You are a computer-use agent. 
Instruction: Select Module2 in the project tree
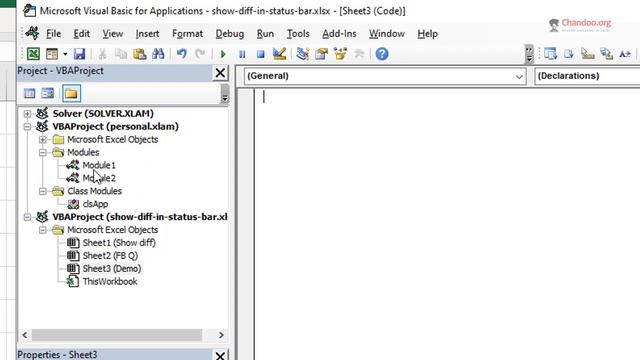(x=99, y=178)
